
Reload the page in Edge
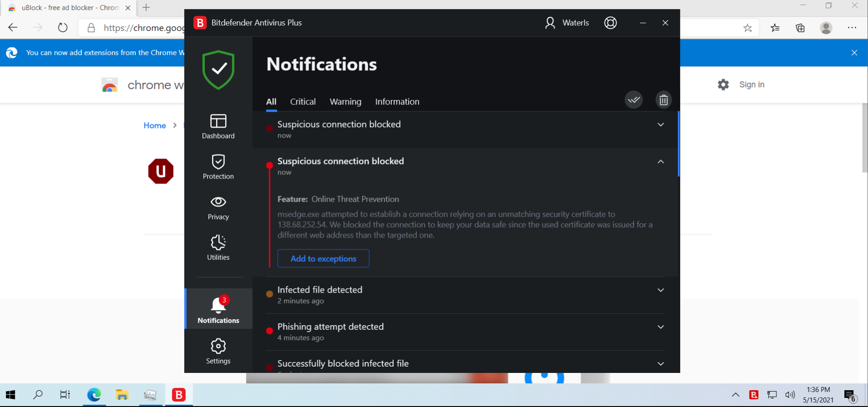click(x=63, y=28)
